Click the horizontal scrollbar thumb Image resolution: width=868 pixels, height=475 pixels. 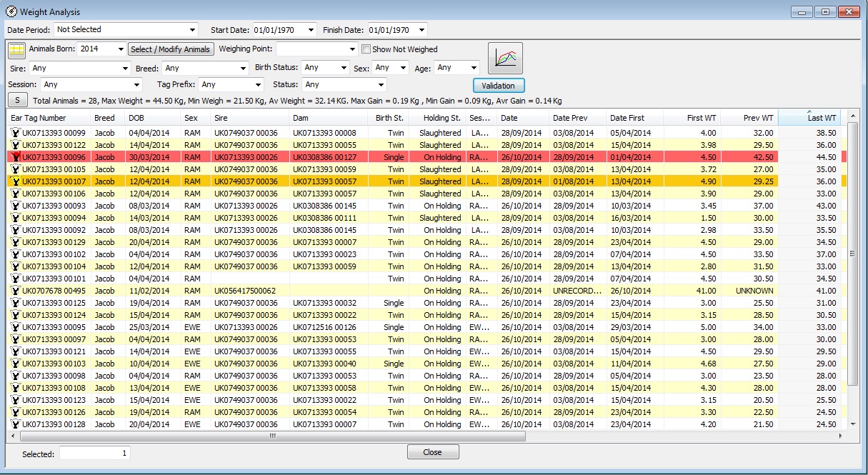tap(272, 436)
